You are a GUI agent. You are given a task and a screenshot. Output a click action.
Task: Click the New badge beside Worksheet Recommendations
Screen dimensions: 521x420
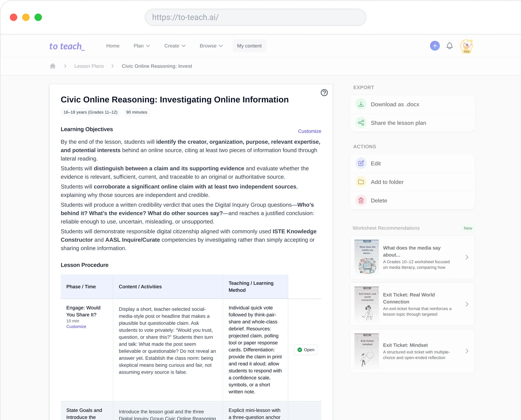(468, 228)
